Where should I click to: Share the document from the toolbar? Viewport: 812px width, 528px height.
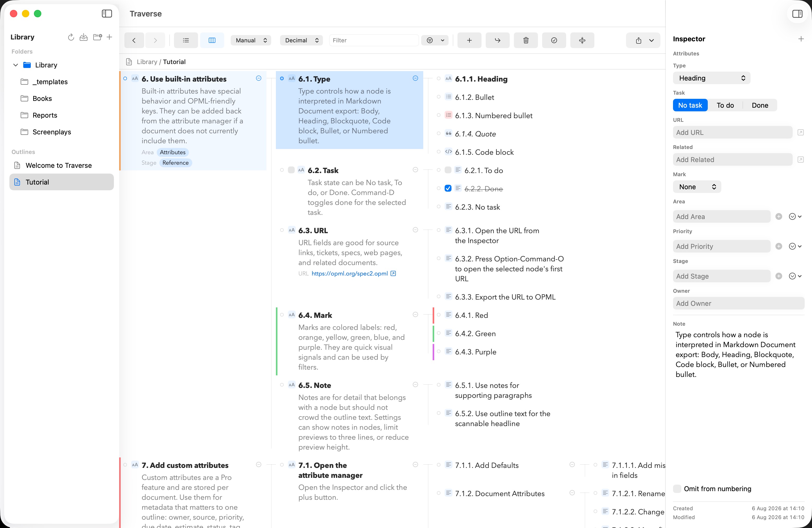638,40
